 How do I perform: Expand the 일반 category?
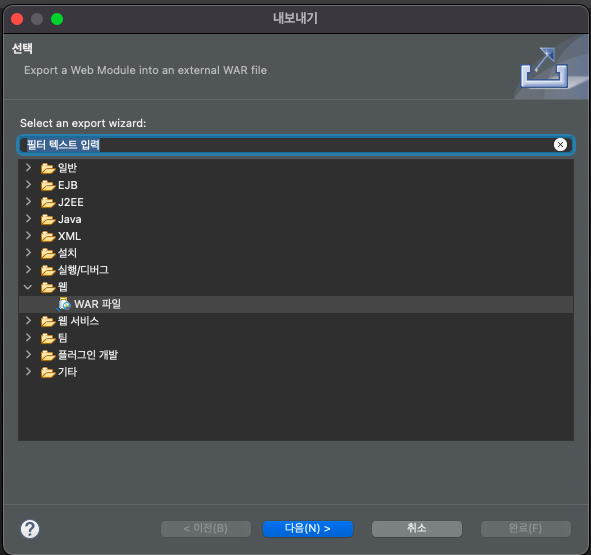pyautogui.click(x=28, y=167)
